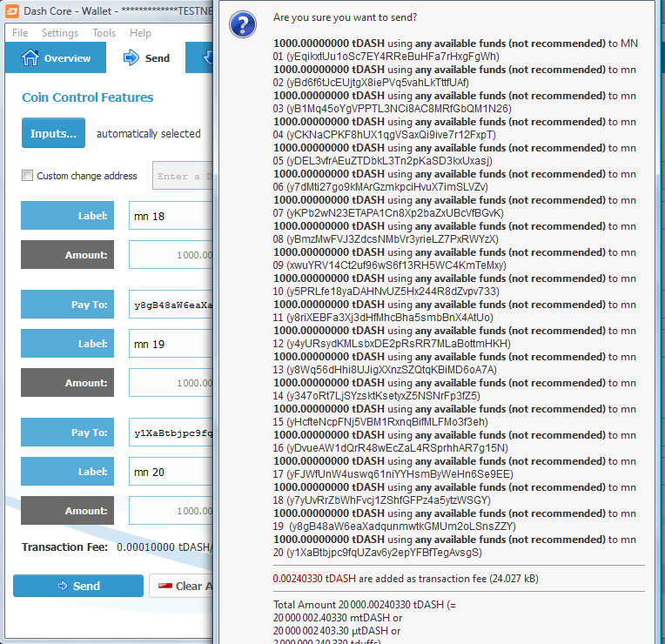Click the Send button at the bottom
The width and height of the screenshot is (665, 644).
coord(78,586)
